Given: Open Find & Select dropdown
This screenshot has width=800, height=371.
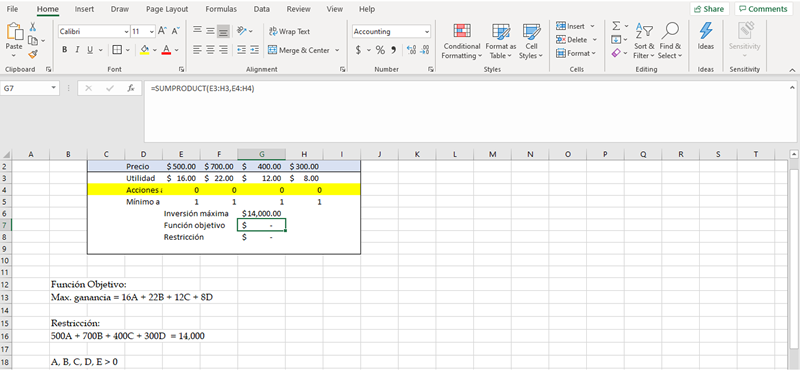Looking at the screenshot, I should 669,41.
